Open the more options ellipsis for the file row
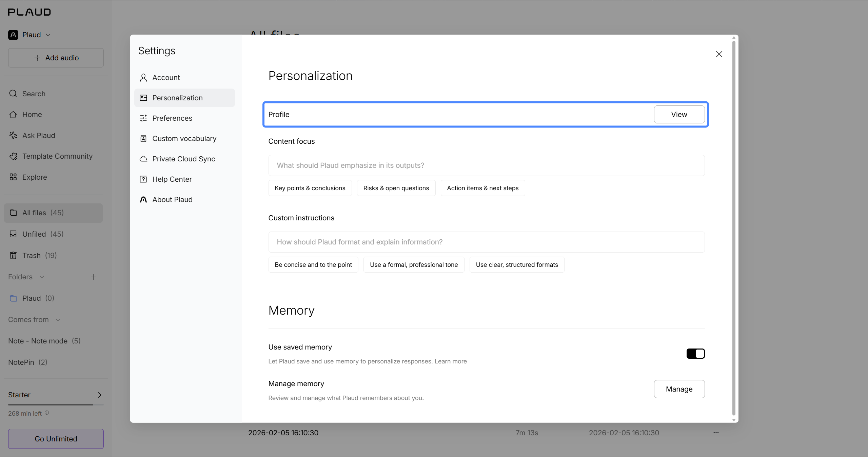This screenshot has height=457, width=868. [716, 433]
